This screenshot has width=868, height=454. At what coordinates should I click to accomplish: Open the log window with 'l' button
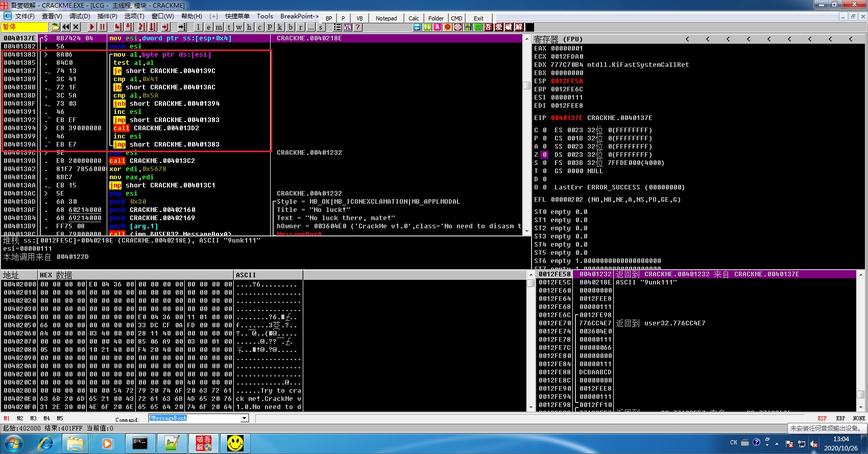[198, 27]
